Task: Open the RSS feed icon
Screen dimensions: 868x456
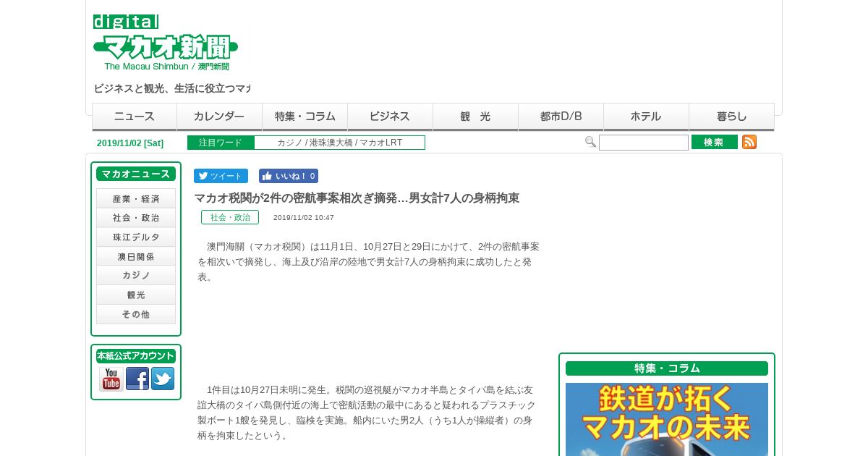Action: (x=749, y=142)
